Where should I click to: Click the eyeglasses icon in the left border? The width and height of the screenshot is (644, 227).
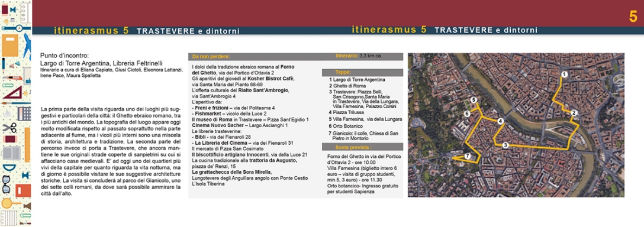click(7, 184)
